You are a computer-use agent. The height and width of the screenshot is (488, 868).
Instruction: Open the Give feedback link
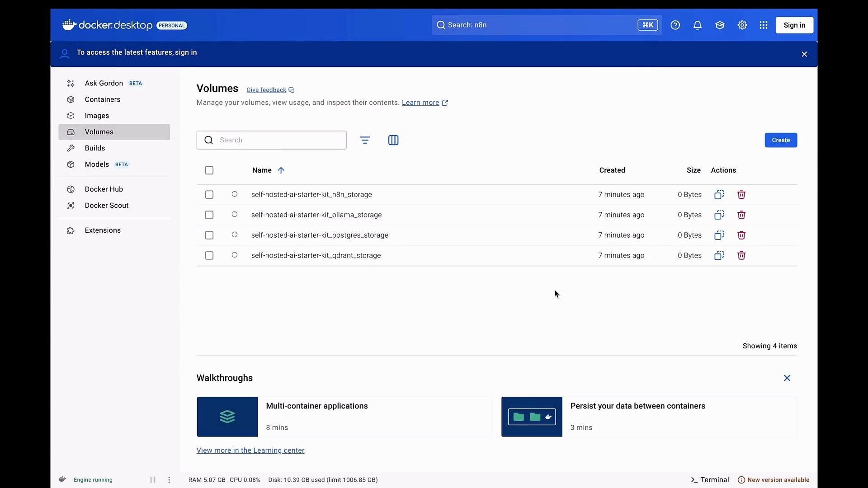(266, 90)
